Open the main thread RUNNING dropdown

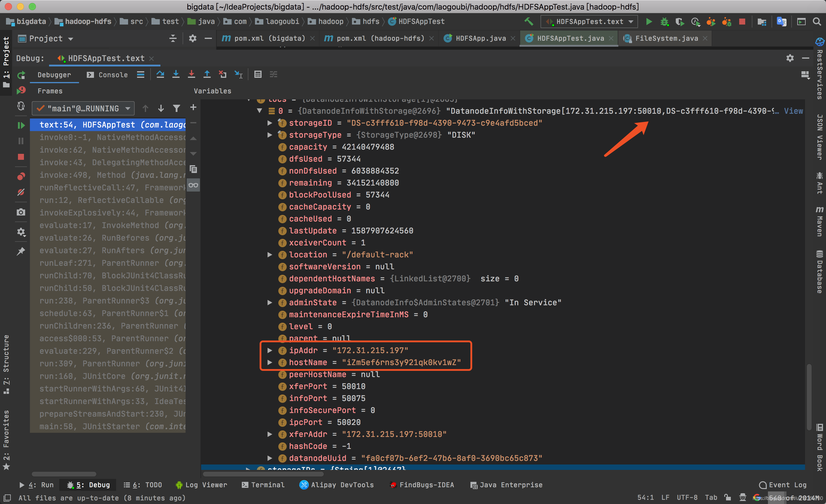[83, 108]
